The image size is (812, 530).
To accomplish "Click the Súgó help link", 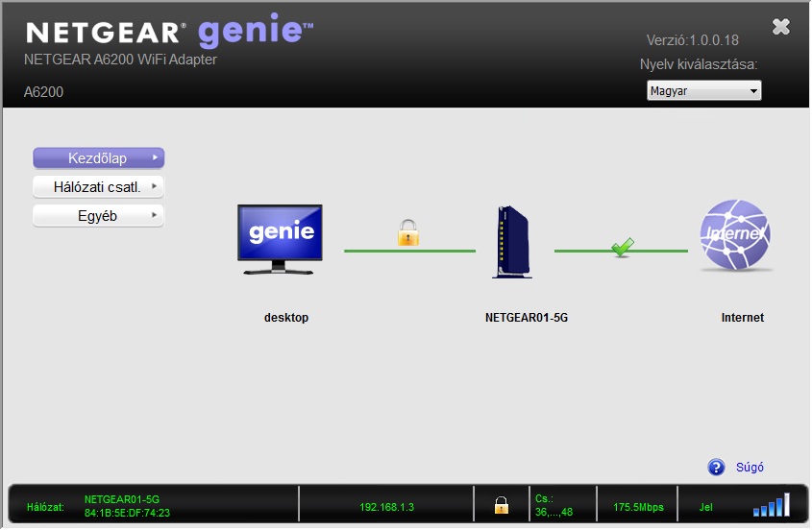I will click(750, 468).
